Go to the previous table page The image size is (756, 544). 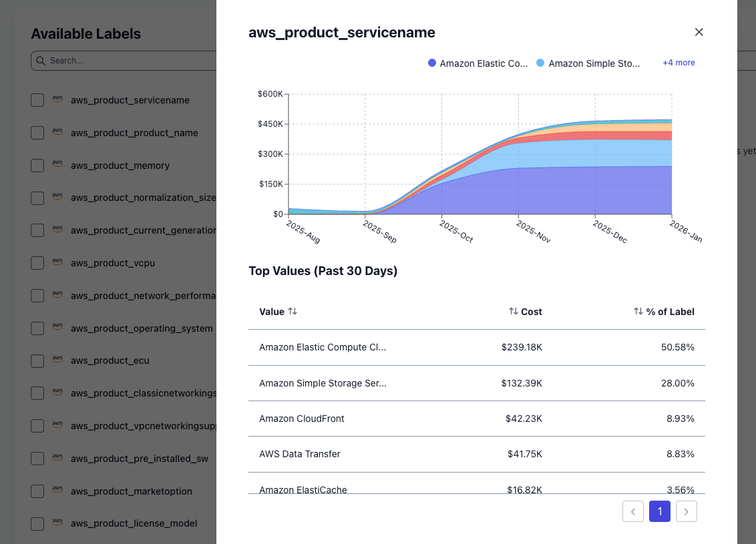pyautogui.click(x=632, y=511)
